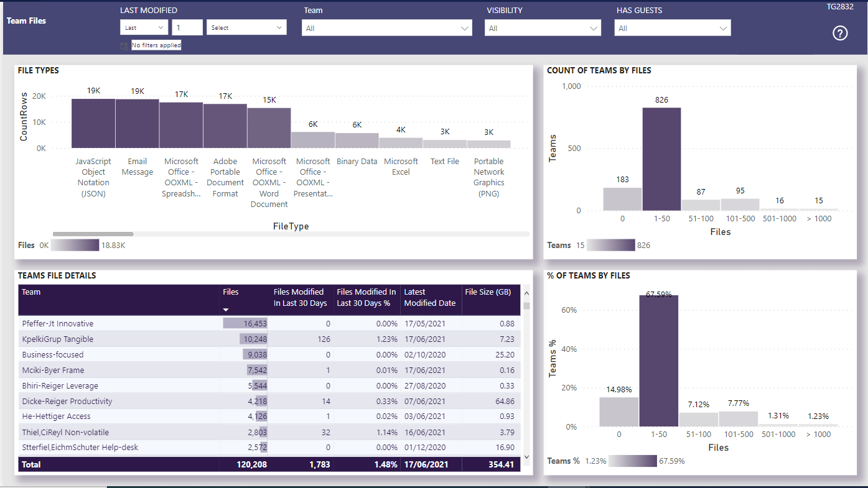Click the sort arrow under the Files column header
This screenshot has height=488, width=868.
coord(226,310)
